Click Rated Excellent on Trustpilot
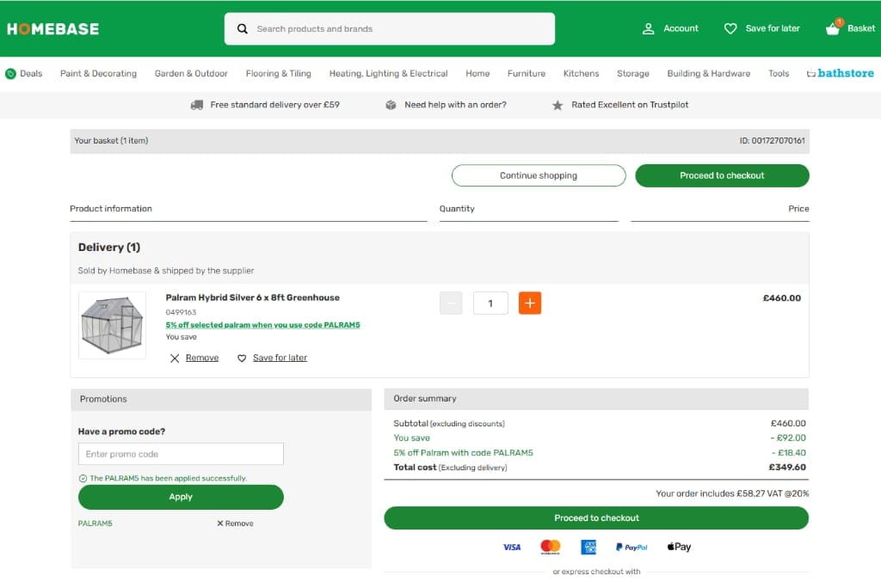881x588 pixels. (629, 105)
